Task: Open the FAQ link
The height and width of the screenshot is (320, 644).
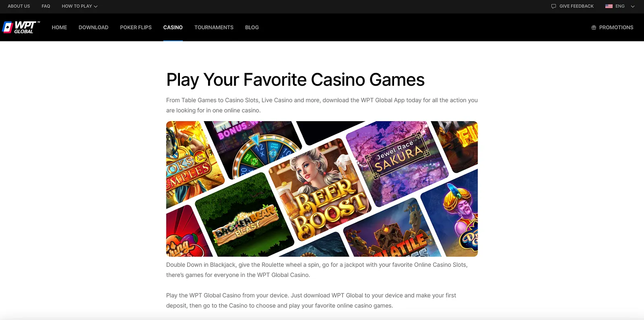Action: pos(46,6)
